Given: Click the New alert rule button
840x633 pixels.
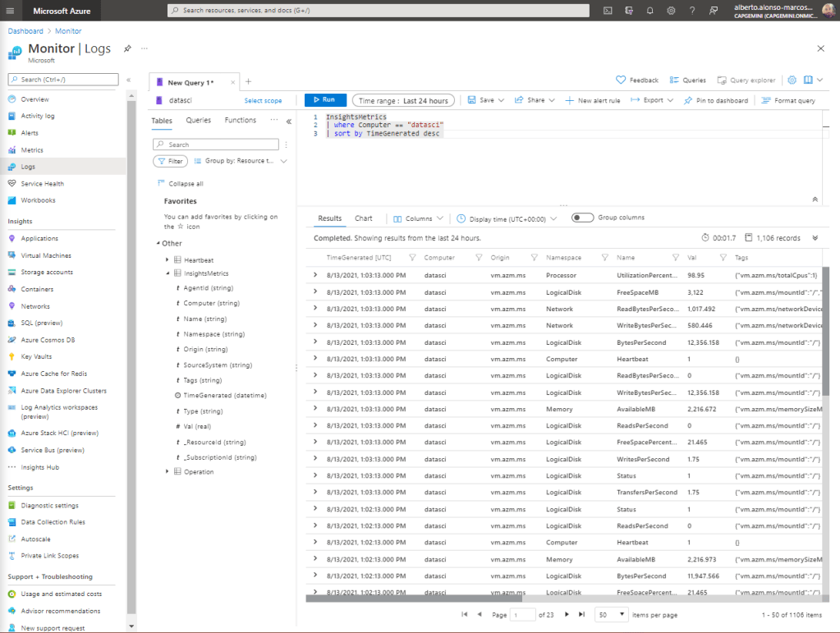Looking at the screenshot, I should click(593, 100).
